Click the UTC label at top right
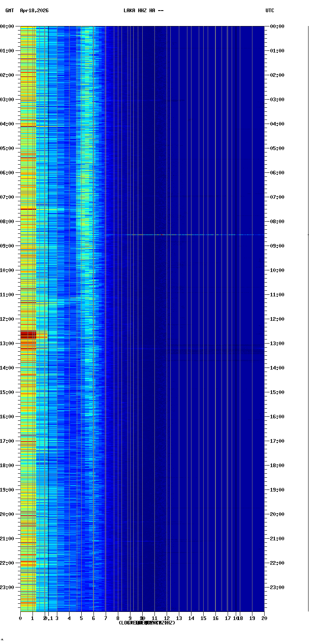The image size is (326, 644). 269,11
